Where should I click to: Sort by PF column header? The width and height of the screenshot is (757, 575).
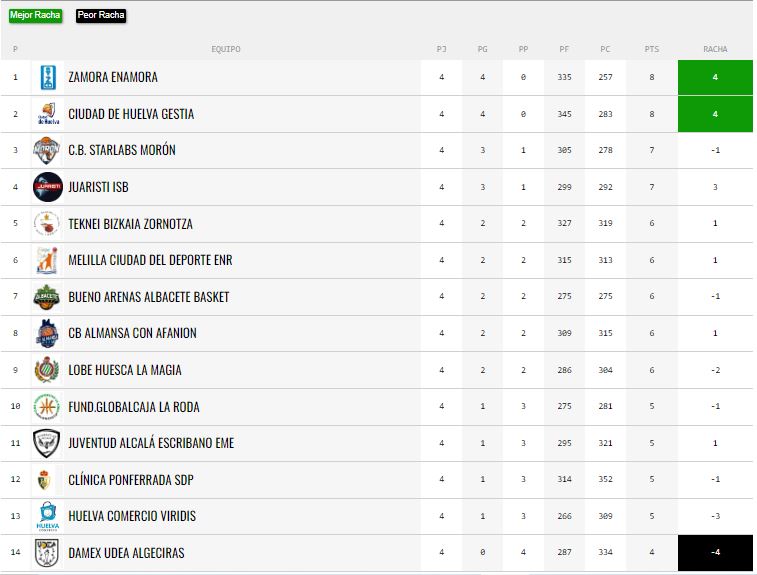pyautogui.click(x=564, y=49)
